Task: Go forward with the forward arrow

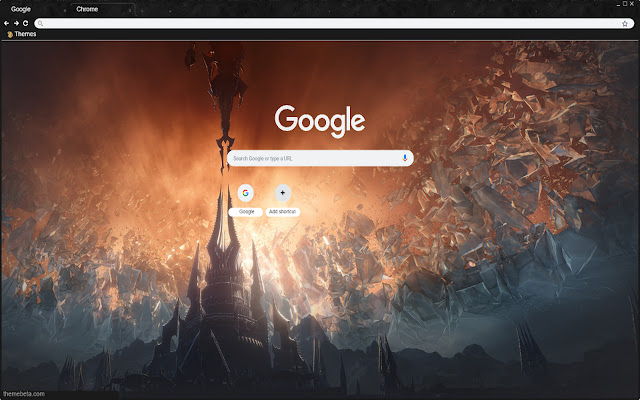Action: [16, 23]
